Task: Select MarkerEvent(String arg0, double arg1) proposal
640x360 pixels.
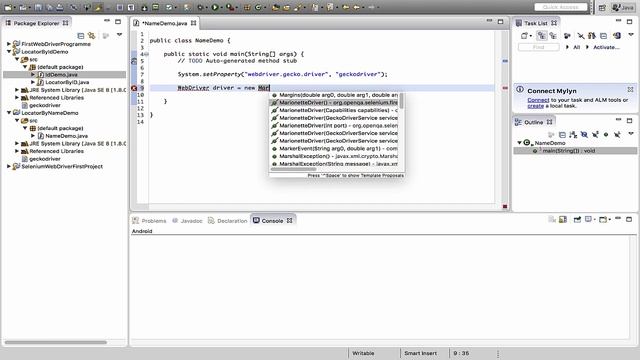Action: 334,149
